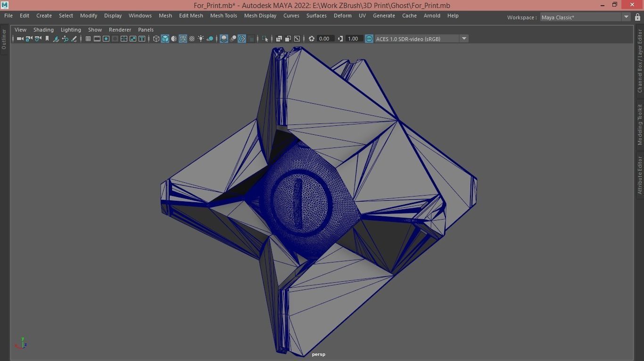Click the view transform dropdown arrow
Image resolution: width=644 pixels, height=361 pixels.
(464, 39)
